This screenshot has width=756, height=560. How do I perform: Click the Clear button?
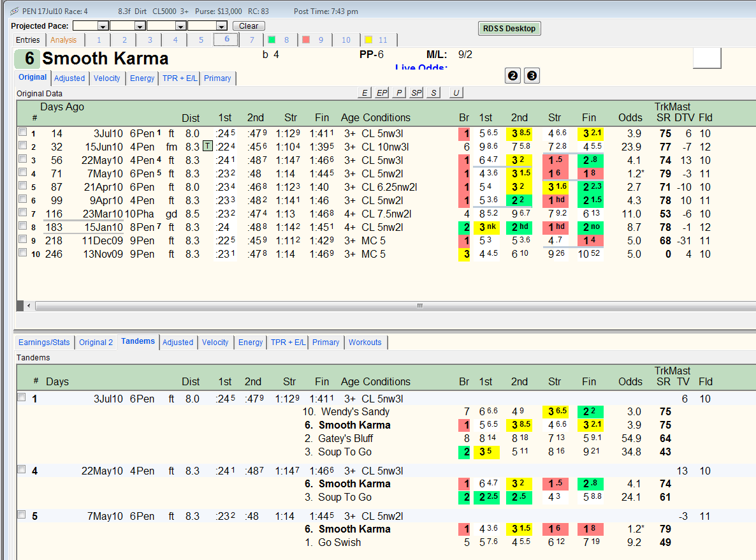(x=249, y=26)
